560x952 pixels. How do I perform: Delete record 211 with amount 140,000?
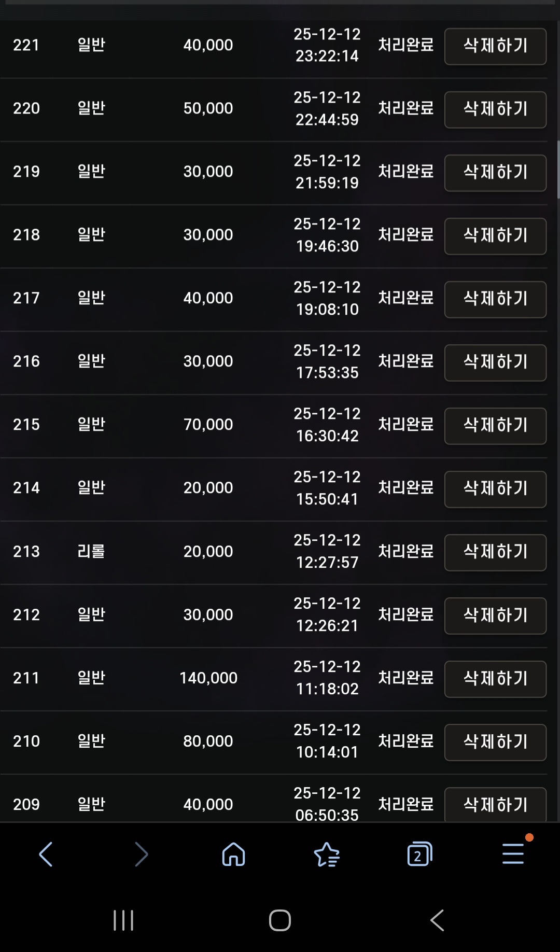(x=495, y=679)
